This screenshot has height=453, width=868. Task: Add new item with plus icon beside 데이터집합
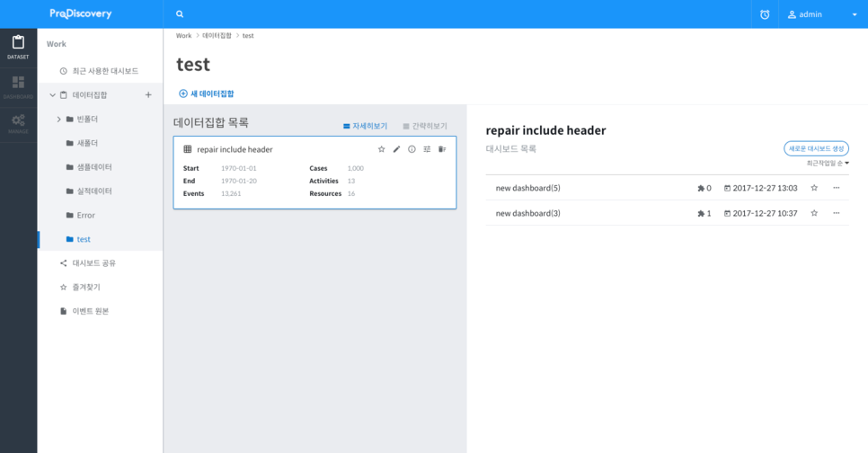[148, 95]
